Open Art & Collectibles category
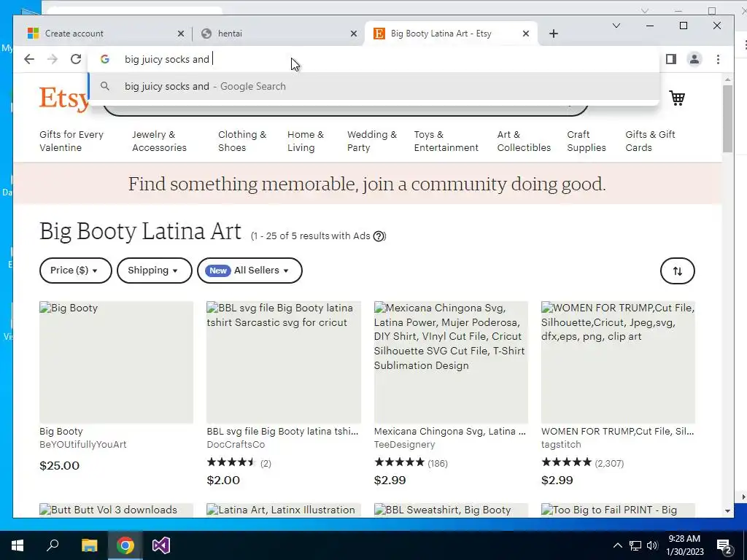The width and height of the screenshot is (747, 560). [x=524, y=141]
